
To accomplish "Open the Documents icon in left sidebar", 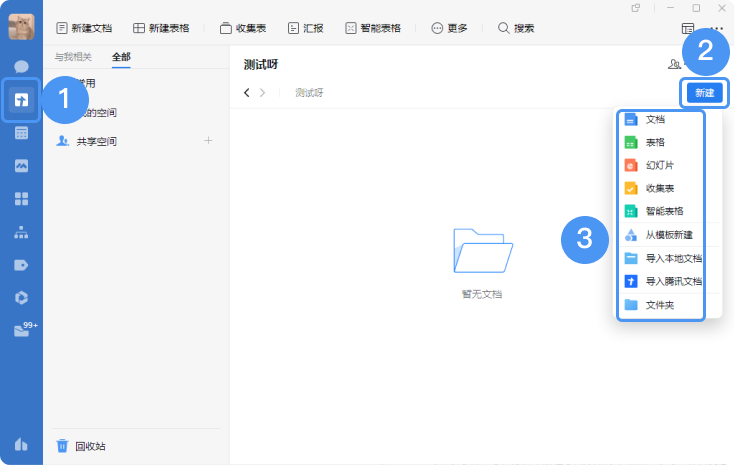I will [21, 99].
